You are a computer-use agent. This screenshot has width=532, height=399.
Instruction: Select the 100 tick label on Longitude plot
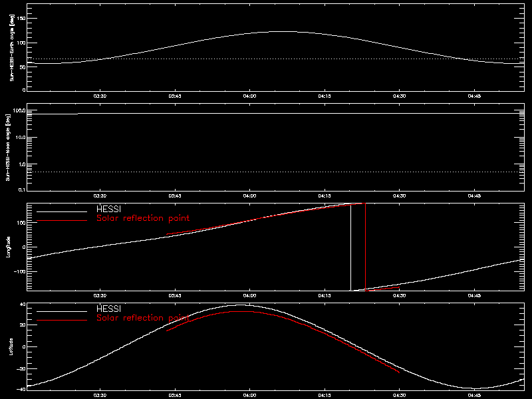(x=21, y=223)
